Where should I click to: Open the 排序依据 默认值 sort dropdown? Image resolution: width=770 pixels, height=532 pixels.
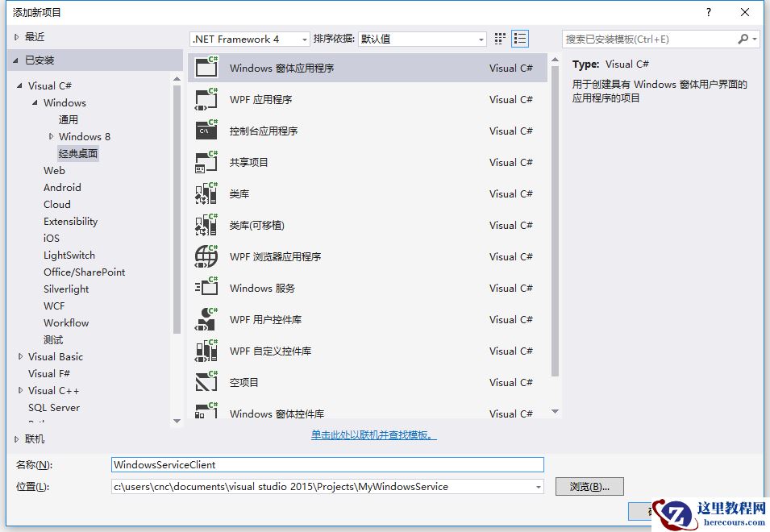[422, 39]
